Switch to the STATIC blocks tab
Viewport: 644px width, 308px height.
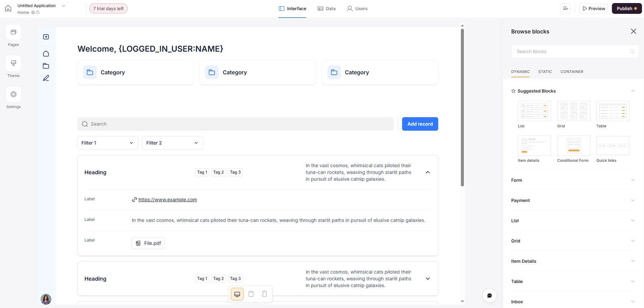(545, 72)
